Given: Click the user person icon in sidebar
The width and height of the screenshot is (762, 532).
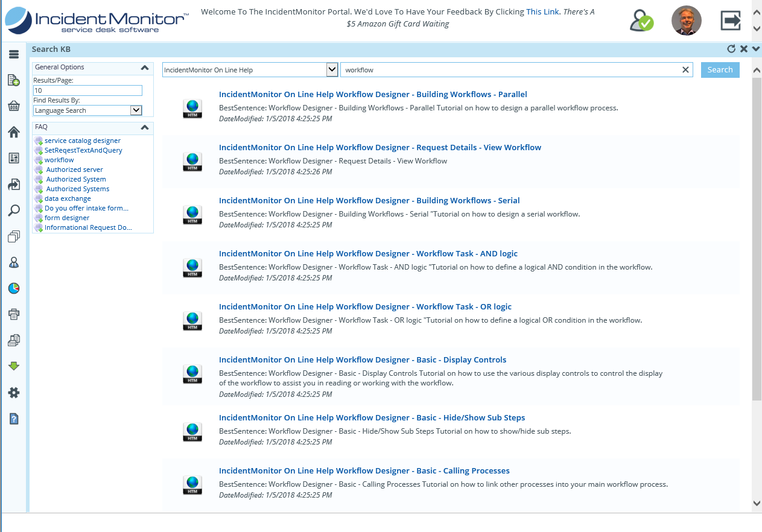Looking at the screenshot, I should pos(13,262).
